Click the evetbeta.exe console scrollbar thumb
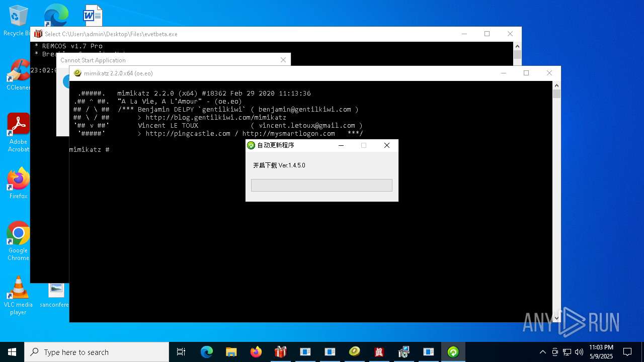644x362 pixels. [517, 55]
